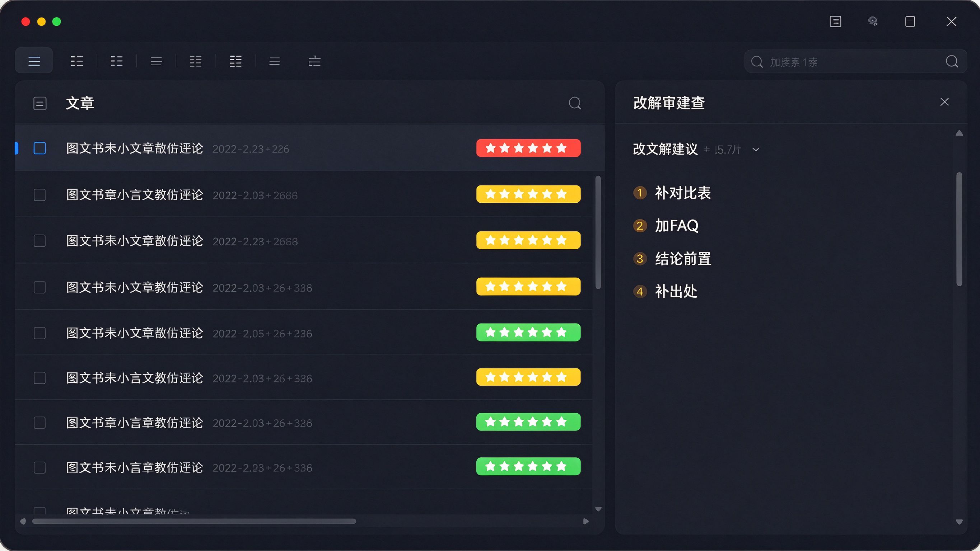Close the 改解审建查 panel
Image resolution: width=980 pixels, height=551 pixels.
click(x=944, y=102)
